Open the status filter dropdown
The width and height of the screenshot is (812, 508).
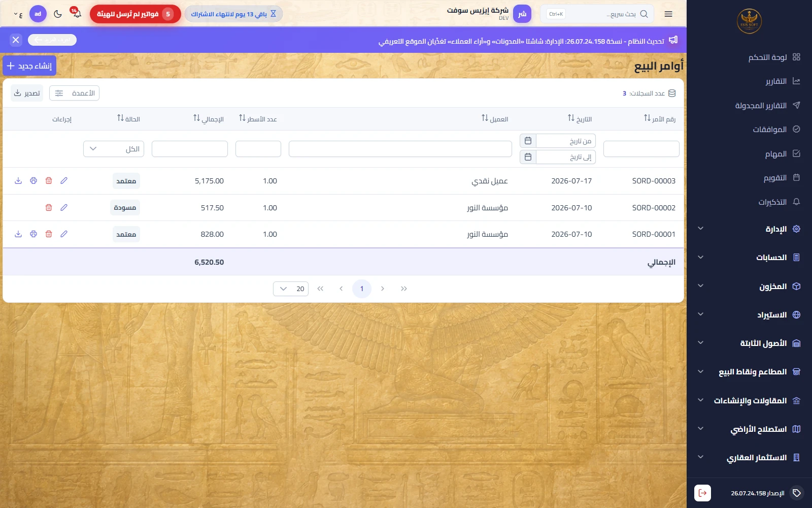(114, 149)
